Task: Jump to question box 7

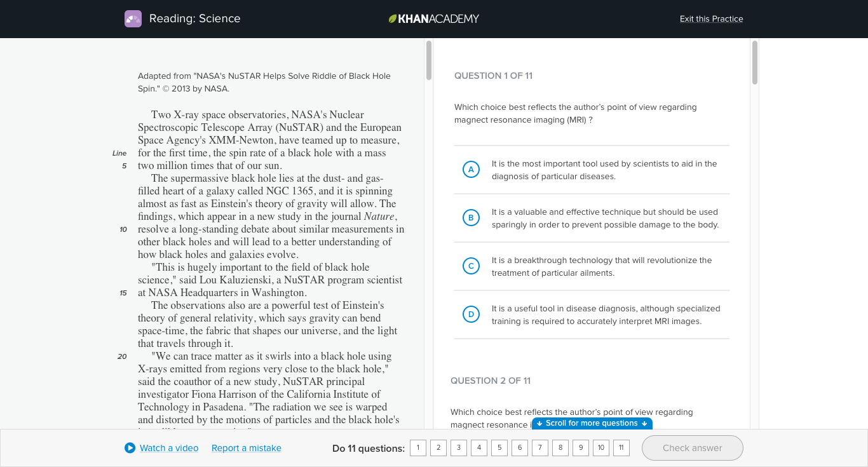Action: point(540,448)
